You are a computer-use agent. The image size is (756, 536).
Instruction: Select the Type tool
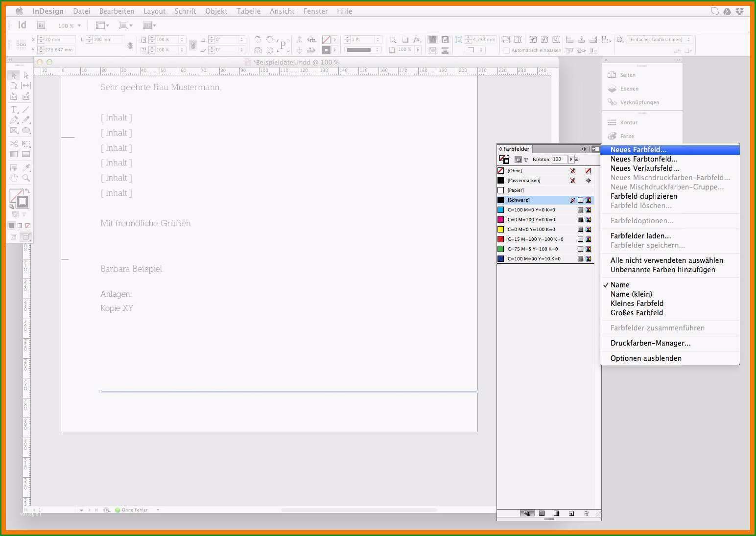pyautogui.click(x=14, y=109)
